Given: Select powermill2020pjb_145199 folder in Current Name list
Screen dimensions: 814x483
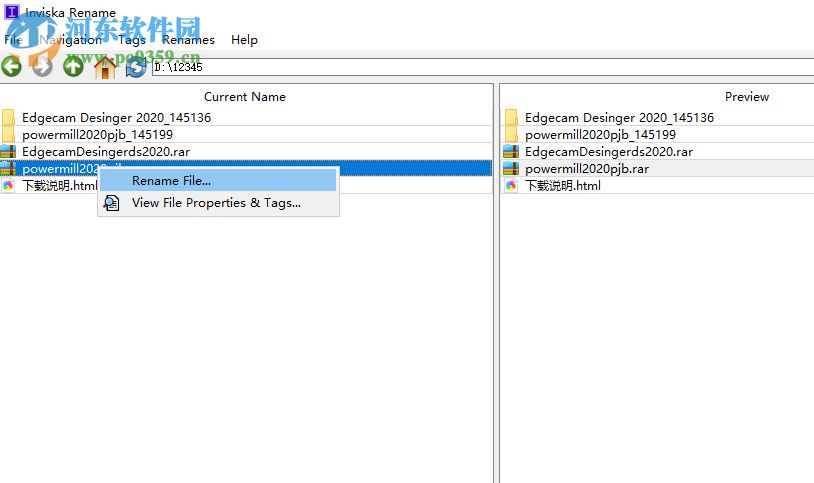Looking at the screenshot, I should tap(97, 135).
